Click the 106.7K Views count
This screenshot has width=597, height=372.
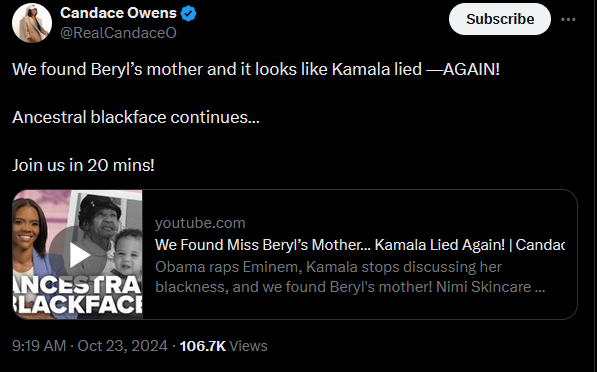click(223, 346)
